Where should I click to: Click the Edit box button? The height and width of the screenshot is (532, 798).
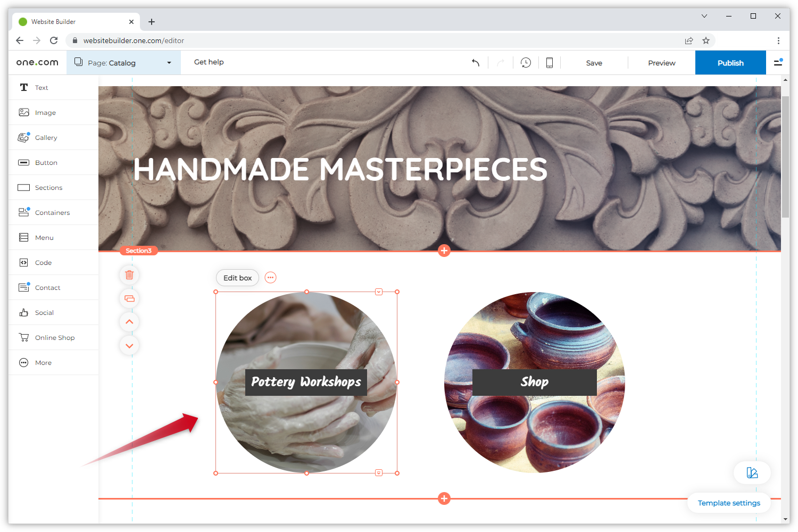[237, 278]
